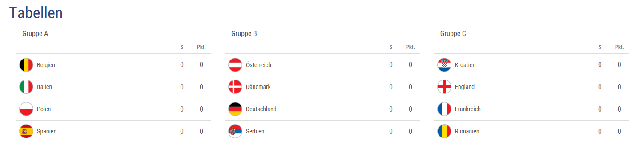This screenshot has height=165, width=644.
Task: Open the Serbia flag icon
Action: 235,132
